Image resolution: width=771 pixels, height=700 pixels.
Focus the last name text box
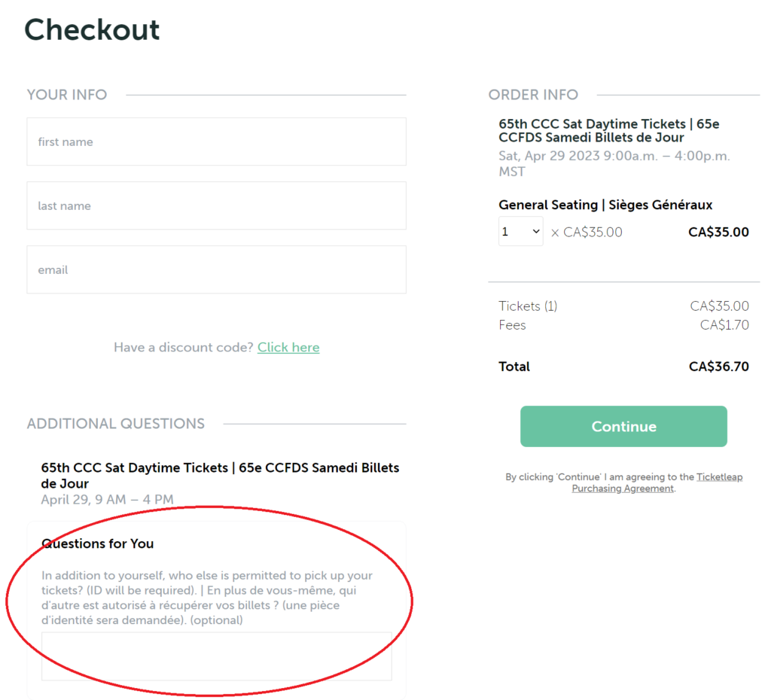tap(216, 205)
